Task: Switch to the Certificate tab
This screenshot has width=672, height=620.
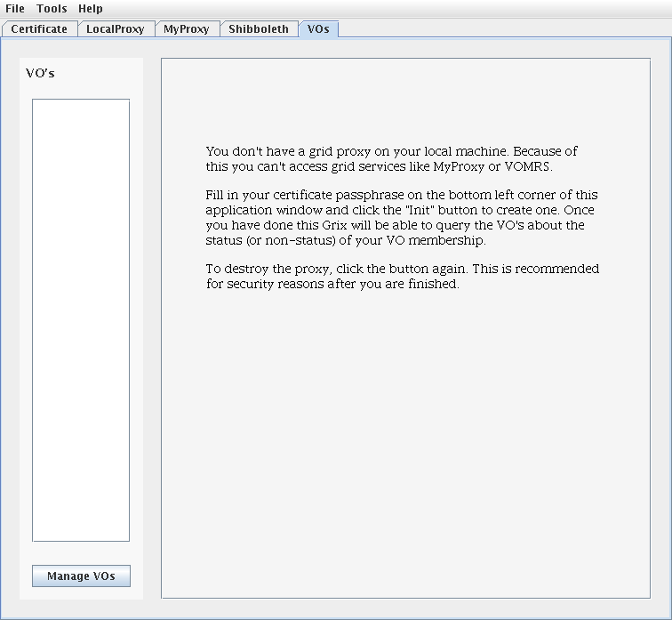Action: coord(39,29)
